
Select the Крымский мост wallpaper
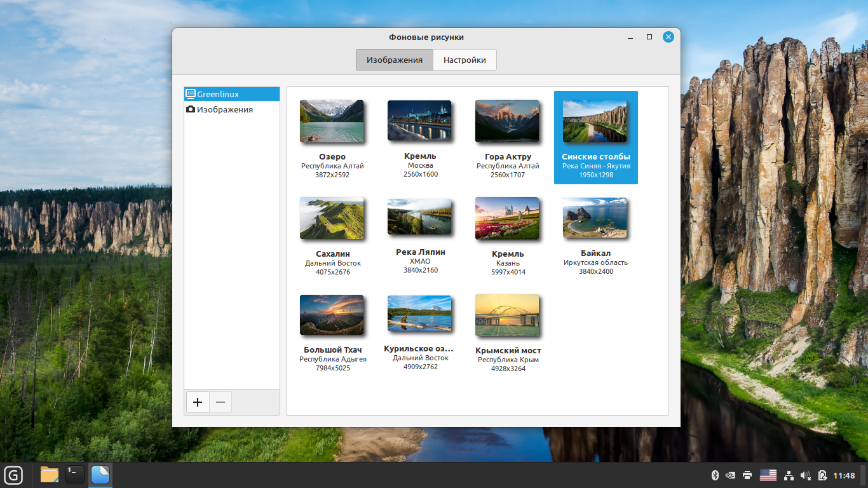507,316
